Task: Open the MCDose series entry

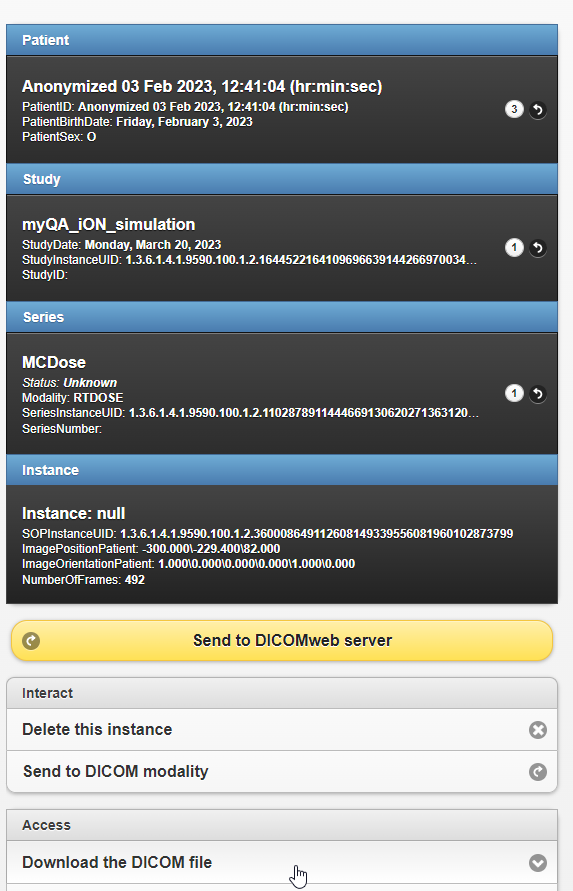Action: 282,394
